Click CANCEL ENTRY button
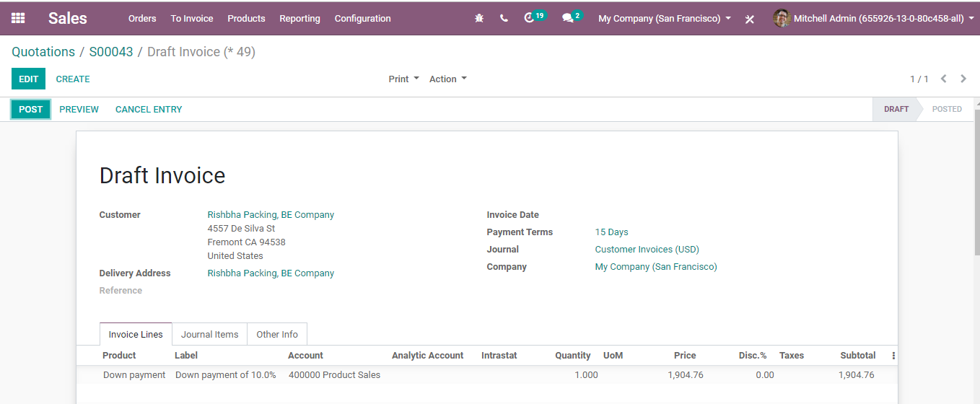This screenshot has width=980, height=404. tap(149, 110)
